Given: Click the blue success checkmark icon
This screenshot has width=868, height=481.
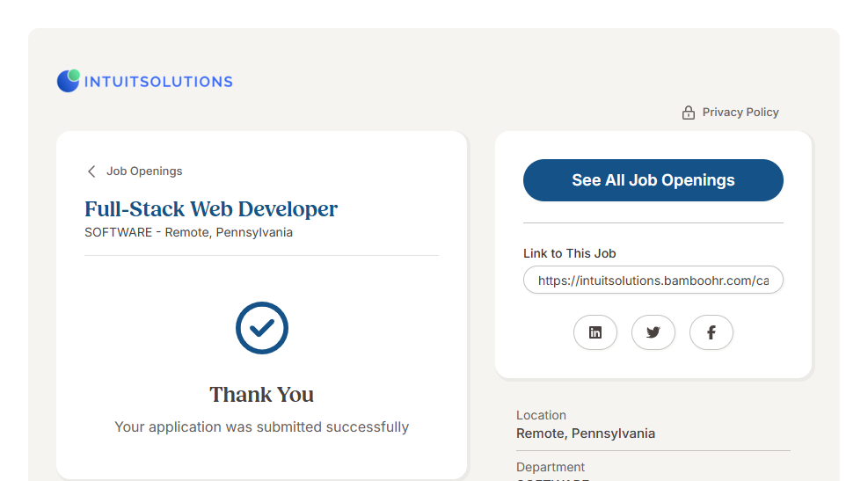Looking at the screenshot, I should click(262, 328).
